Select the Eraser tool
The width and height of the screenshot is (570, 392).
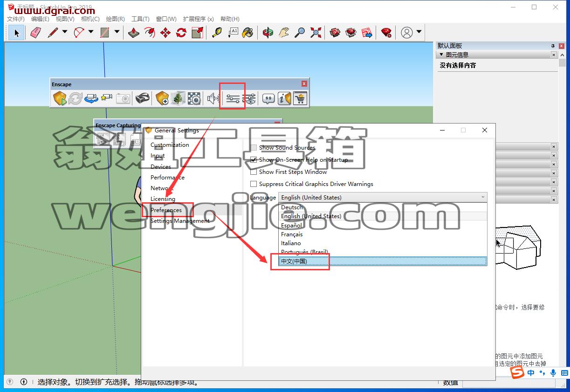click(35, 33)
